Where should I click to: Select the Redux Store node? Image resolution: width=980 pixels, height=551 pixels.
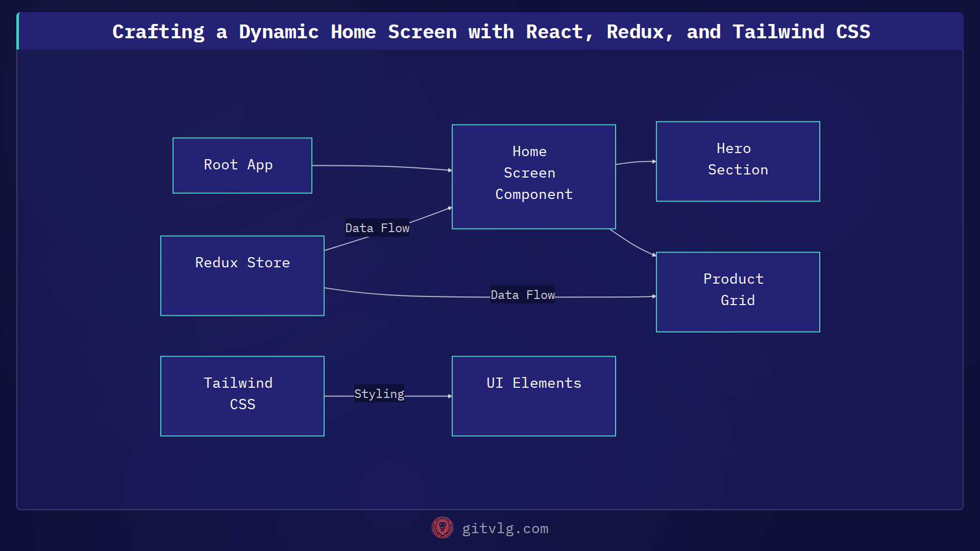(x=242, y=275)
